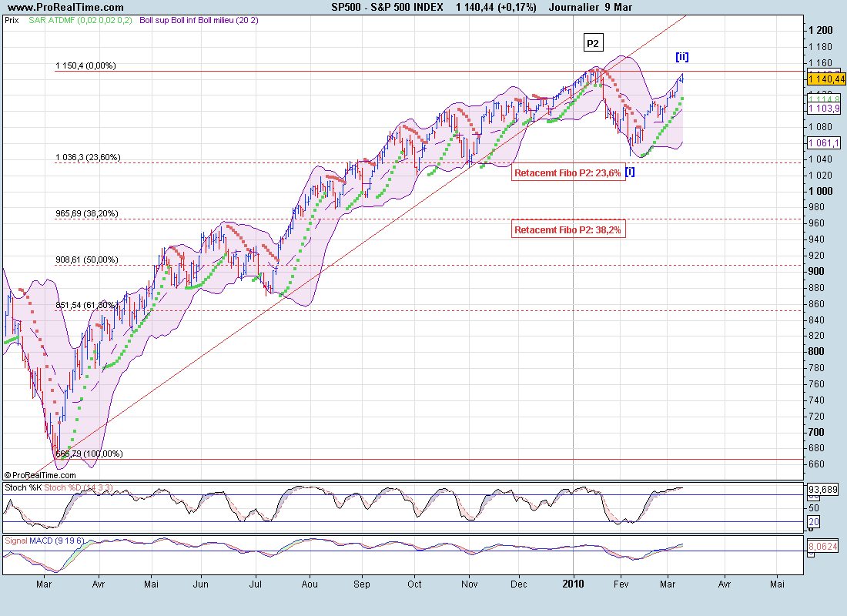Click the 660 price scale label
This screenshot has width=847, height=616.
pos(816,464)
